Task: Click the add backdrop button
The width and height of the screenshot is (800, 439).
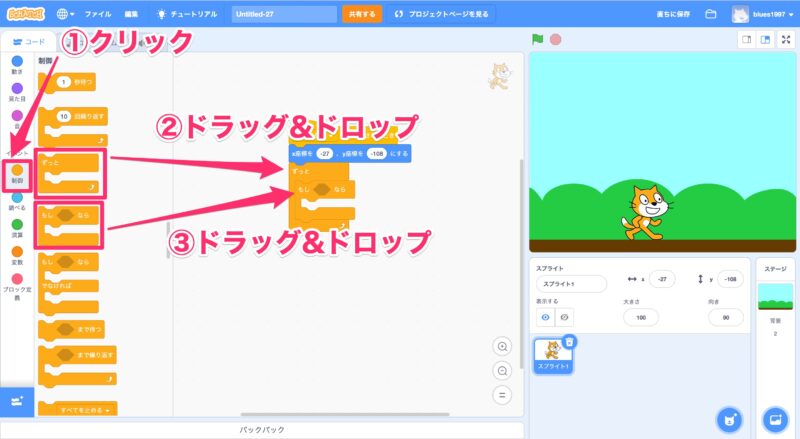Action: [x=775, y=418]
